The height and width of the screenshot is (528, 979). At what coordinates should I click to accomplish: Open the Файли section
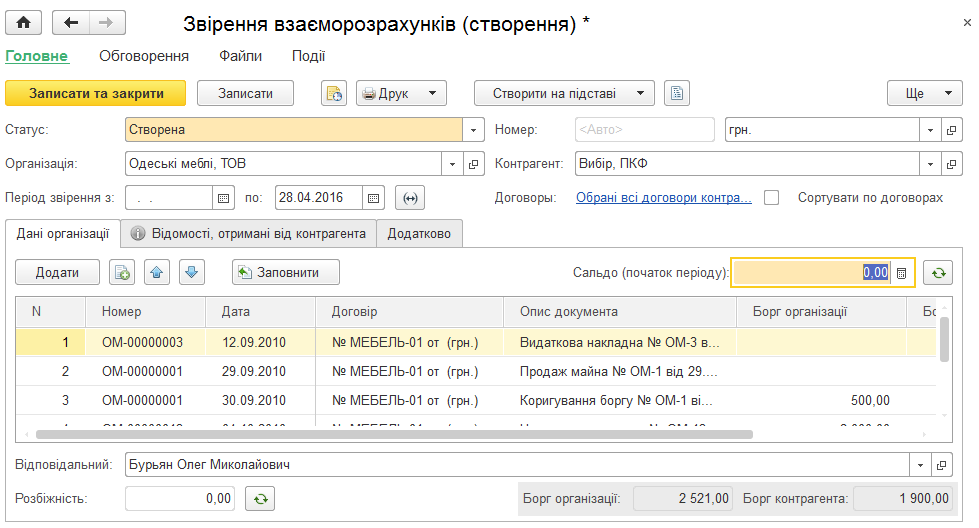click(x=240, y=56)
